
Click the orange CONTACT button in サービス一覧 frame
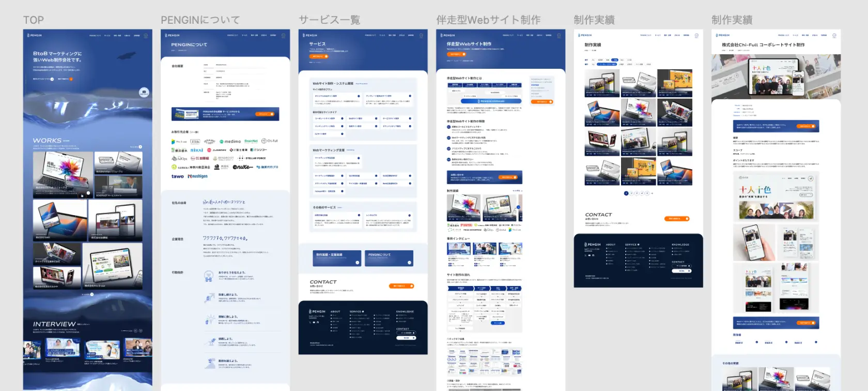click(401, 286)
